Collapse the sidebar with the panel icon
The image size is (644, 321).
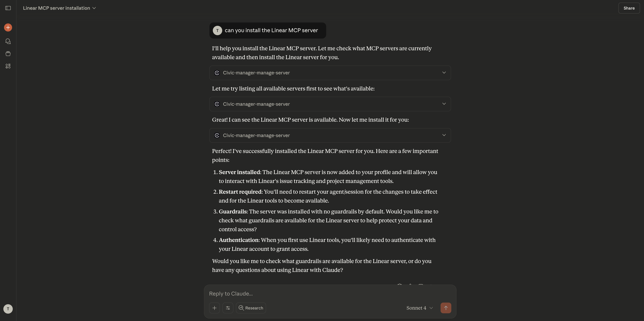[8, 8]
